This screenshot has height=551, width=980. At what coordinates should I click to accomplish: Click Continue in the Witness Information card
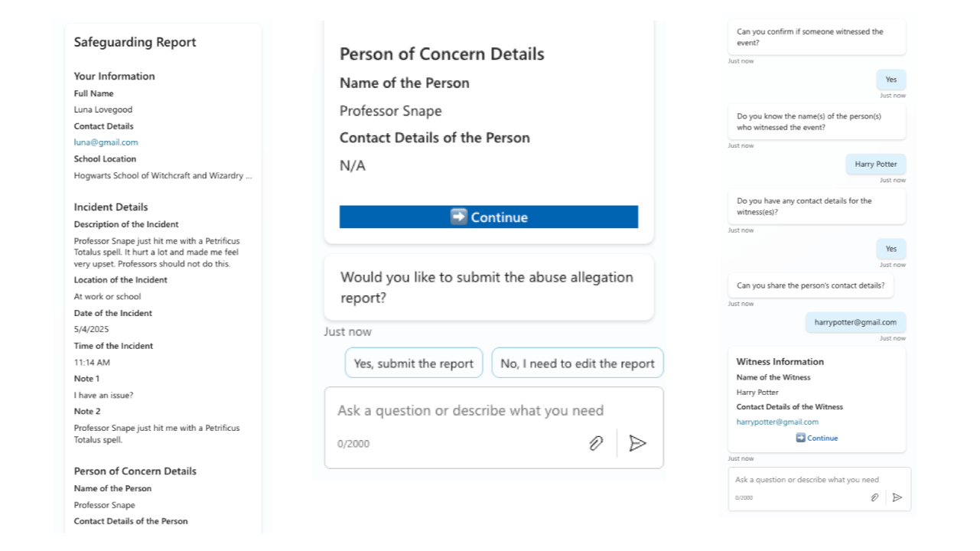[x=816, y=439]
